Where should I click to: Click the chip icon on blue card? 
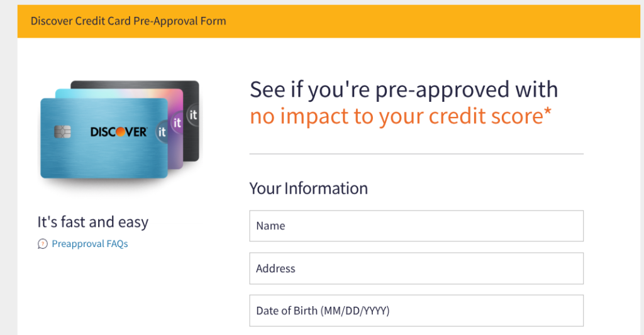(63, 132)
